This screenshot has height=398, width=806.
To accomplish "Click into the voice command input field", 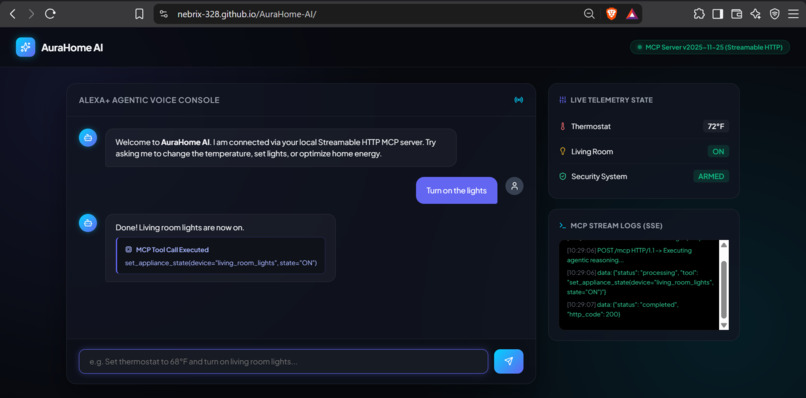I will click(283, 361).
